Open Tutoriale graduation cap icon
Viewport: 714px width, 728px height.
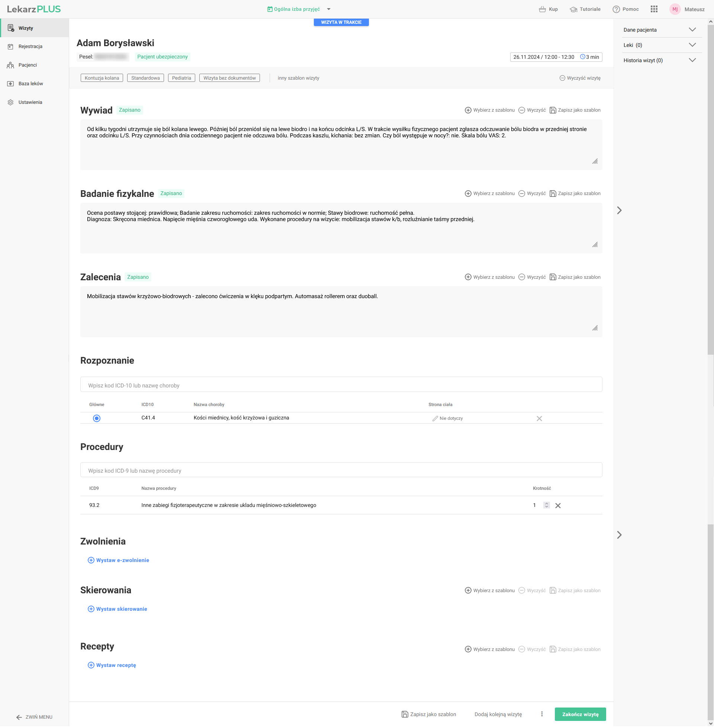tap(573, 9)
